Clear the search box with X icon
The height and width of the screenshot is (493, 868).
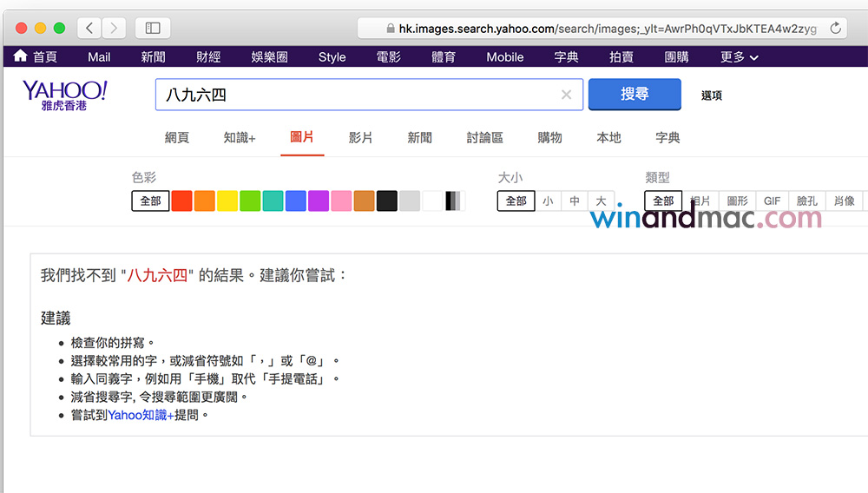tap(566, 95)
